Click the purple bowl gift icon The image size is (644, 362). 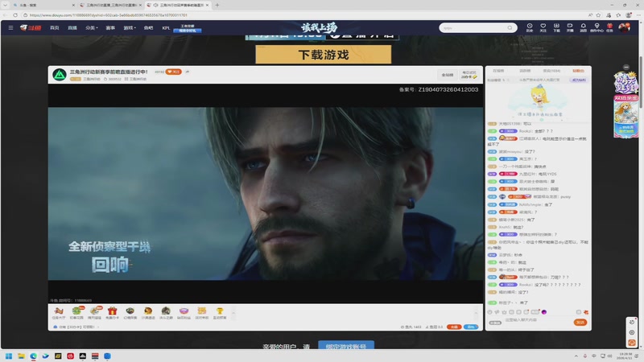pyautogui.click(x=184, y=313)
